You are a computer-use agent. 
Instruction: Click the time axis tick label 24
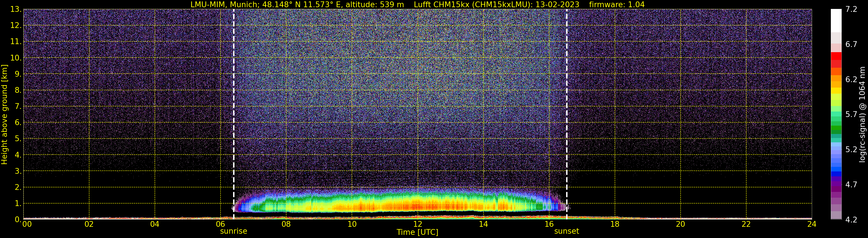pyautogui.click(x=812, y=224)
